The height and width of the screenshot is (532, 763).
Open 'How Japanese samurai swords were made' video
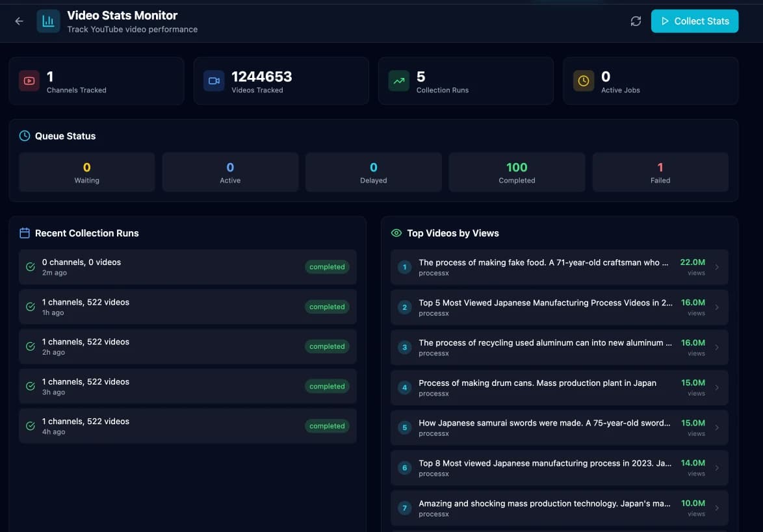[559, 427]
